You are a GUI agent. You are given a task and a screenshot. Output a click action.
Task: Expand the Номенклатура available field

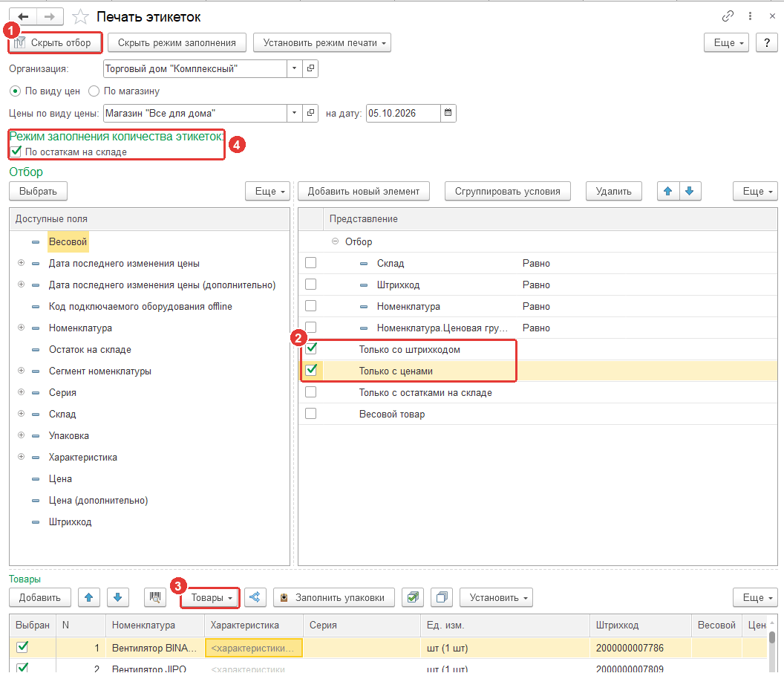click(x=21, y=328)
